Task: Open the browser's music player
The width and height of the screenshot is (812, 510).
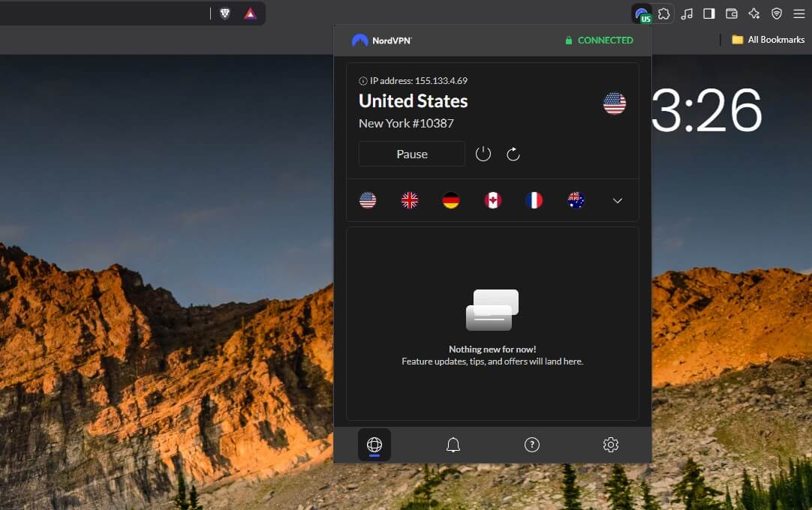Action: click(687, 13)
